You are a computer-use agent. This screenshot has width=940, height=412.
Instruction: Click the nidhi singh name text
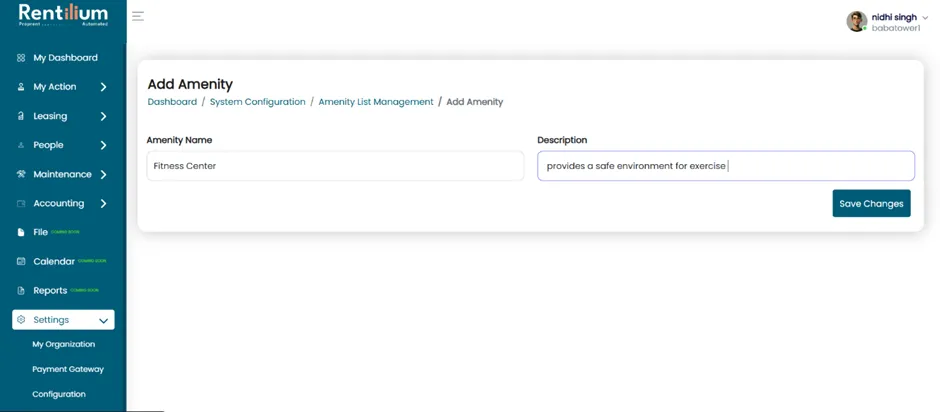coord(894,17)
